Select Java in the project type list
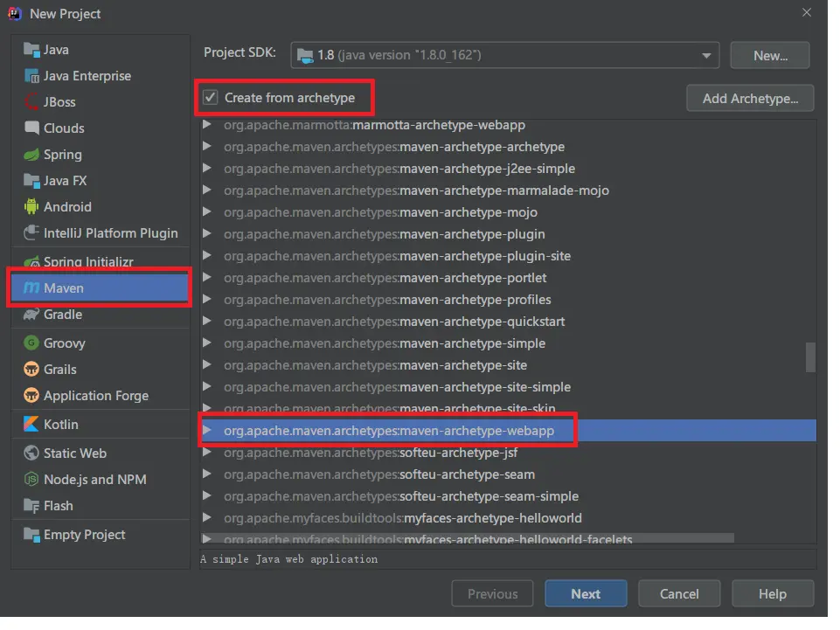The height and width of the screenshot is (630, 840). tap(56, 51)
